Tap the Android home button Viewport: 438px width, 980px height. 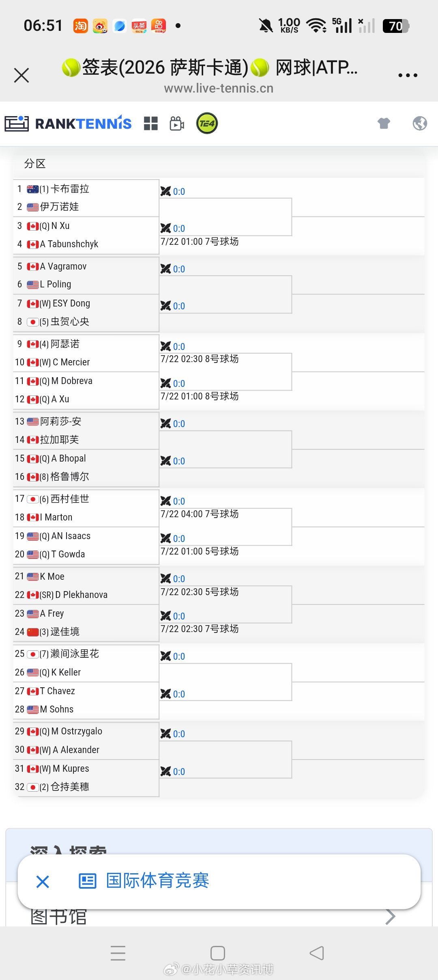pyautogui.click(x=218, y=953)
